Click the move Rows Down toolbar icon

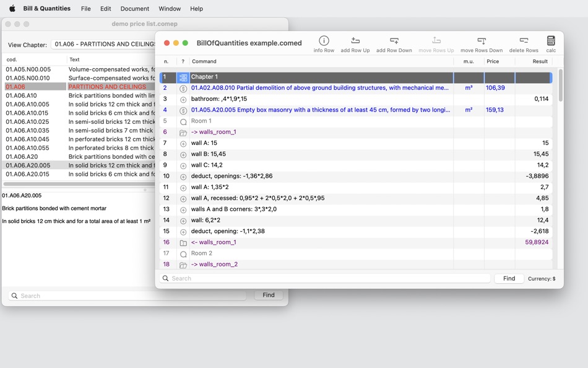click(482, 40)
